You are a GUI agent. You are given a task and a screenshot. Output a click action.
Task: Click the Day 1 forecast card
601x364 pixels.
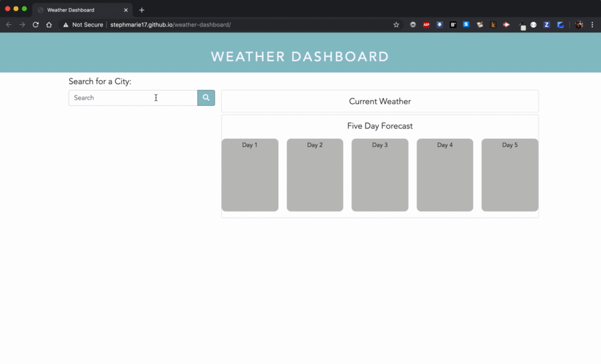click(250, 175)
